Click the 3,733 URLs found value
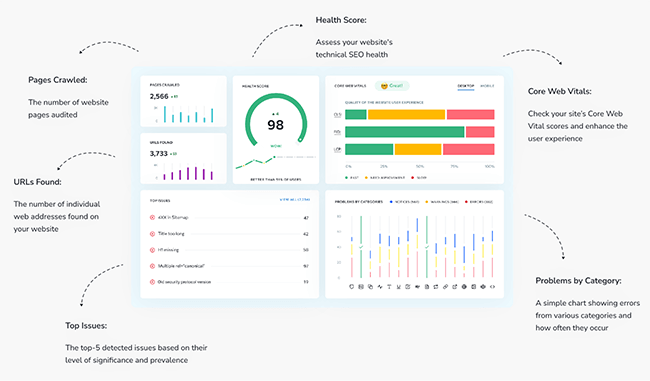 [x=159, y=153]
